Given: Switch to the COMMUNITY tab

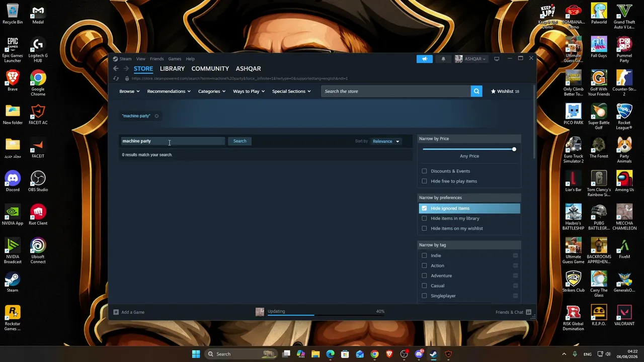Looking at the screenshot, I should pos(210,68).
